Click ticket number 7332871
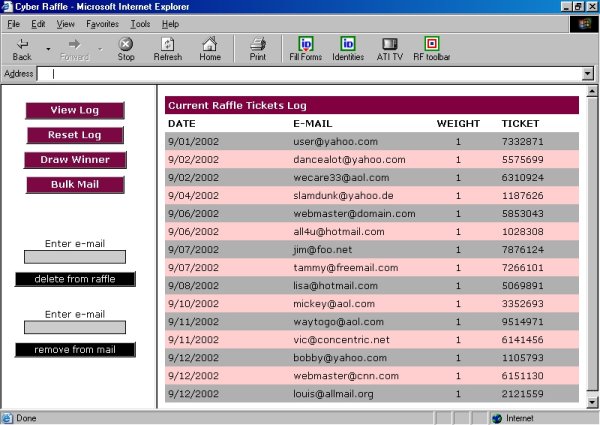 [522, 142]
